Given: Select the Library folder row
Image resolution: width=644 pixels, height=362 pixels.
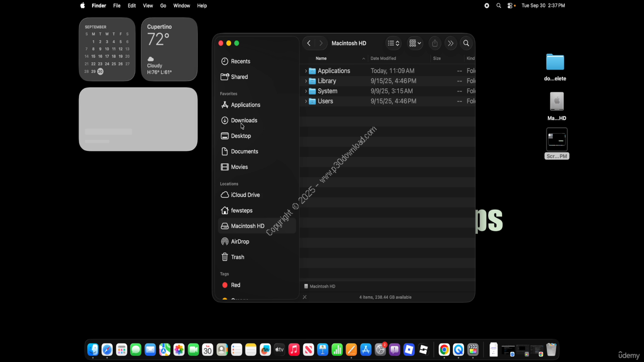Looking at the screenshot, I should pos(327,81).
